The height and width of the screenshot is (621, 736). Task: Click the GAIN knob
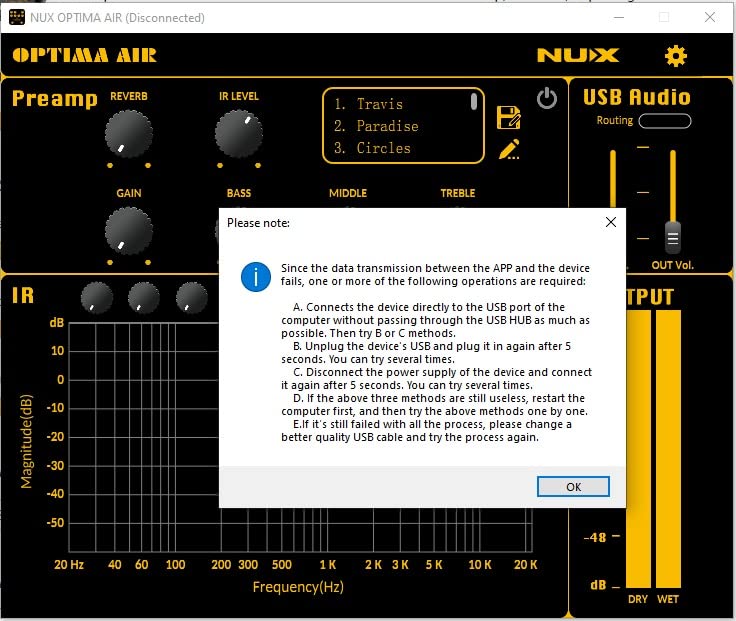click(x=128, y=231)
